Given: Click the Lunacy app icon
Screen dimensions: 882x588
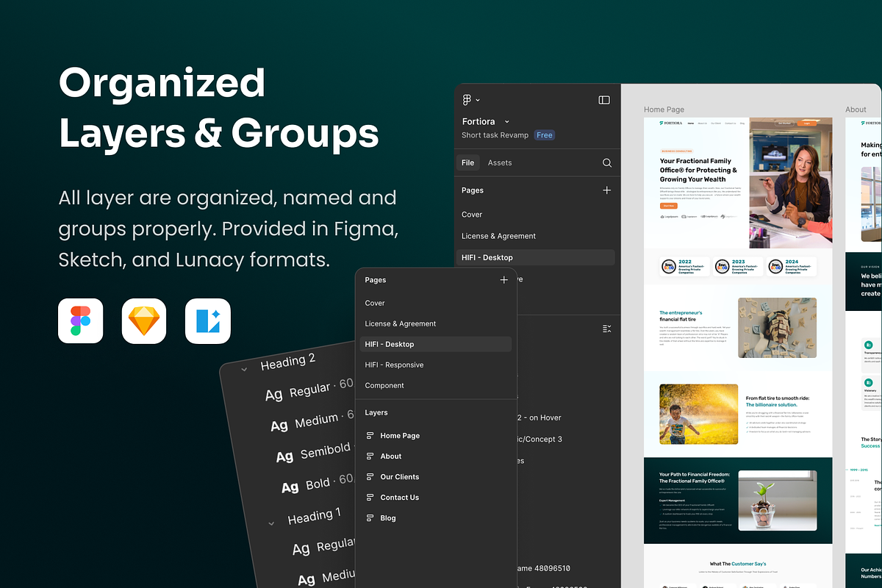Looking at the screenshot, I should click(x=208, y=321).
